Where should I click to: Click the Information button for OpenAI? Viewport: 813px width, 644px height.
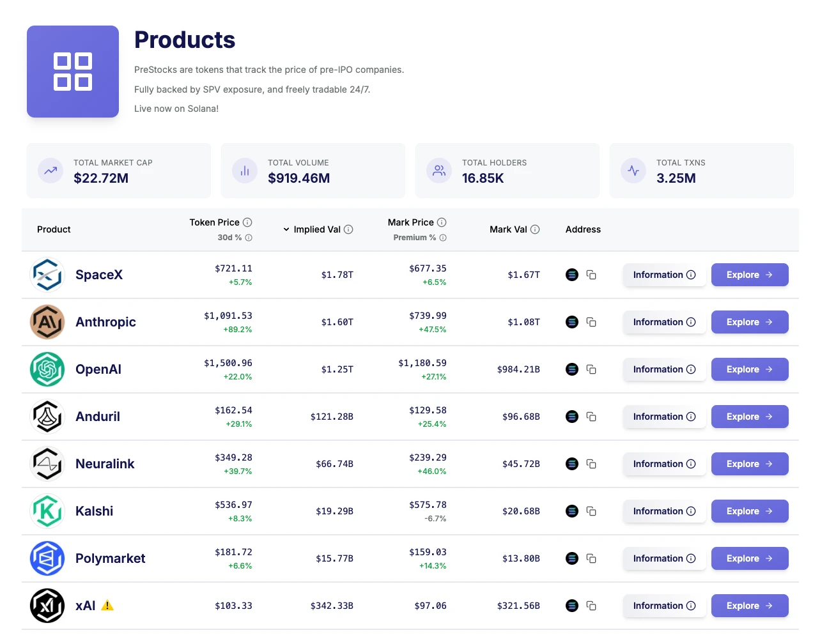click(x=663, y=369)
